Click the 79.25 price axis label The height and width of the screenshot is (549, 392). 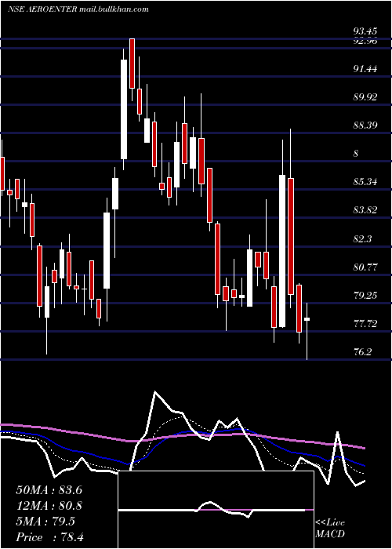365,296
